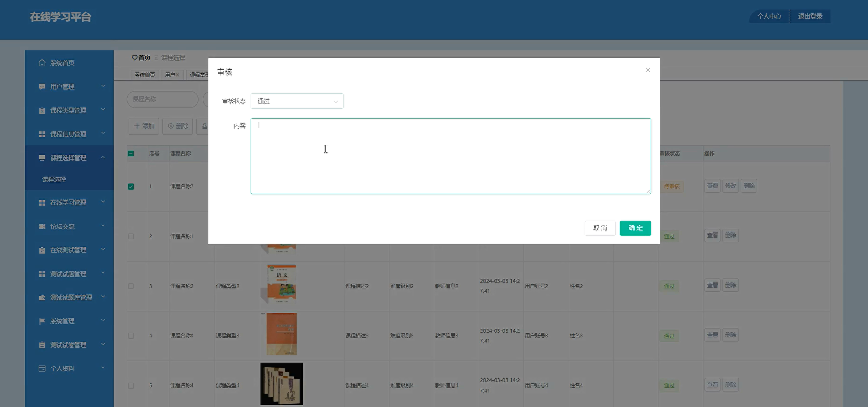868x407 pixels.
Task: Open the 课程选择 submenu item
Action: [x=54, y=179]
